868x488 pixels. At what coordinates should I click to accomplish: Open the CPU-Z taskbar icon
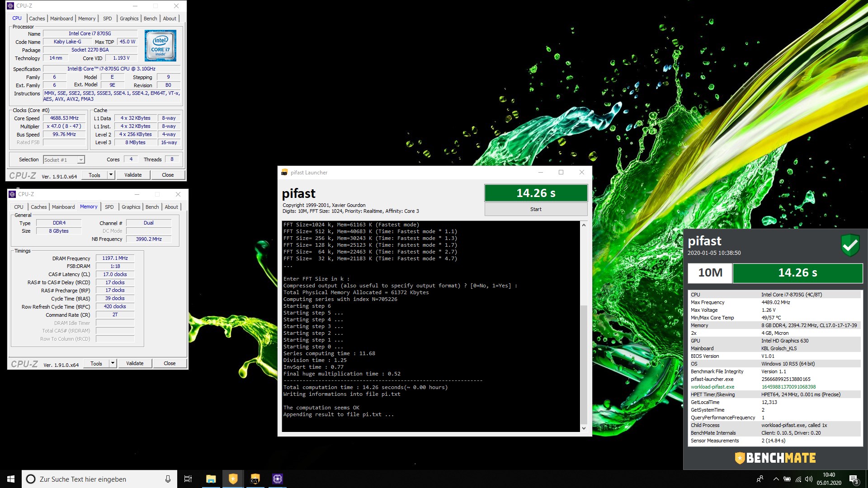277,479
